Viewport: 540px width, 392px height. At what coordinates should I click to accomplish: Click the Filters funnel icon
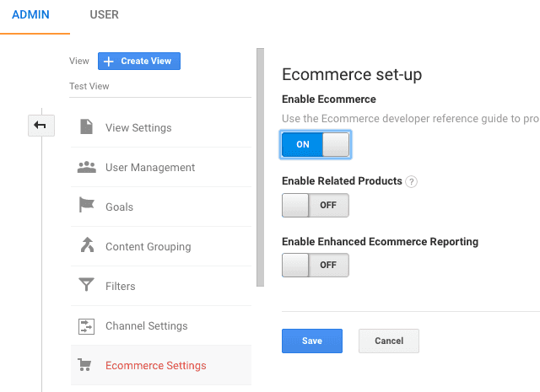86,285
